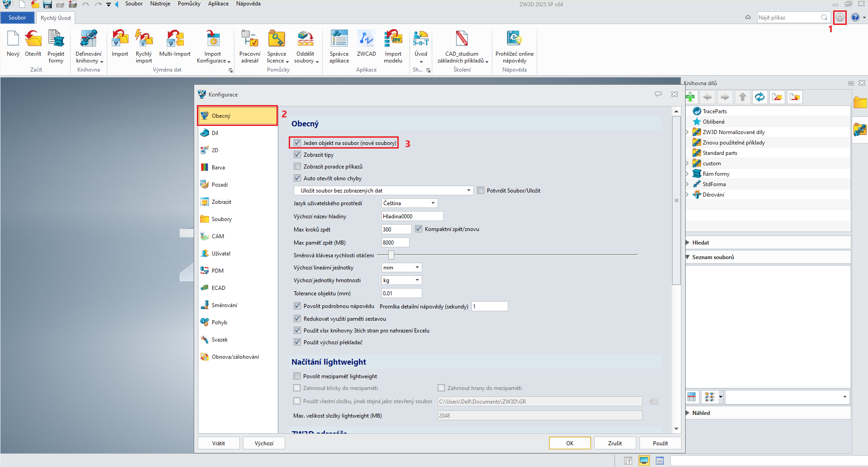The width and height of the screenshot is (868, 467).
Task: Open the Soubor ribbon tab
Action: pos(17,18)
